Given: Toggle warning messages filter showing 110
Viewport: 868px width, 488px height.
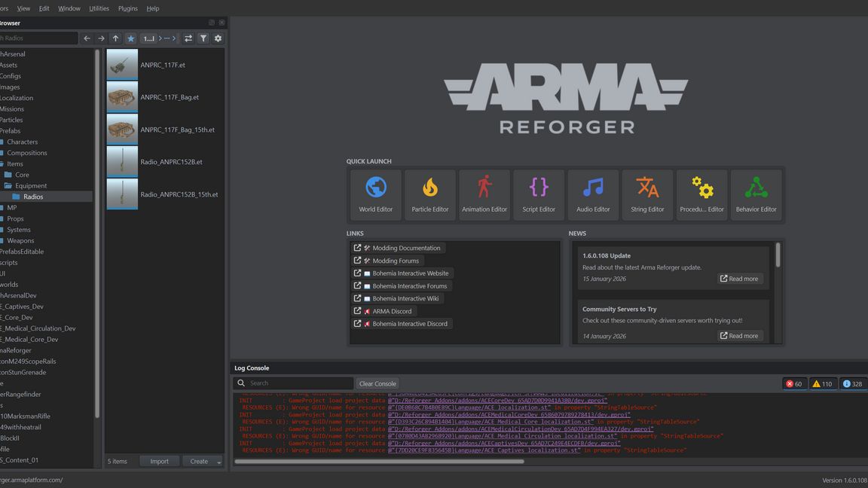Looking at the screenshot, I should click(822, 383).
